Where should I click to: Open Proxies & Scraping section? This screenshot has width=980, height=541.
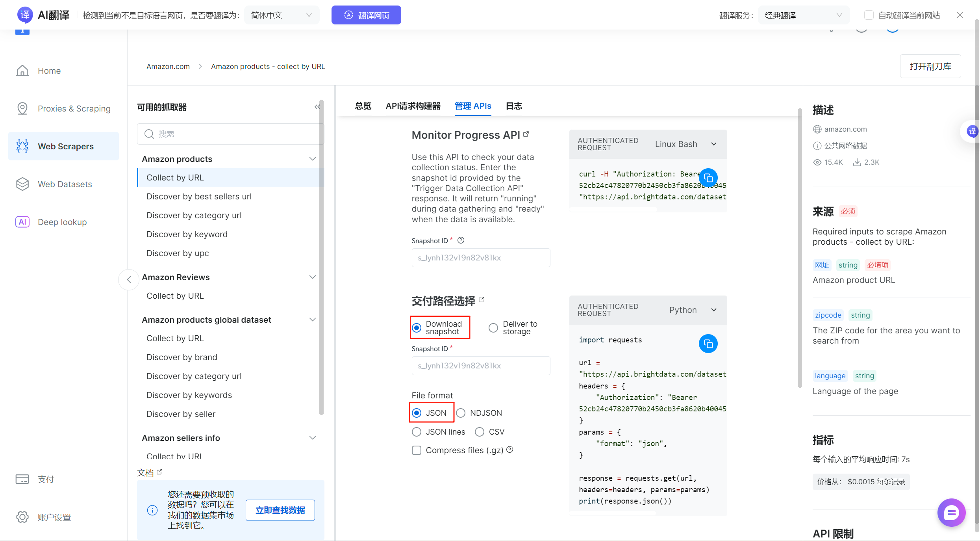click(x=63, y=108)
